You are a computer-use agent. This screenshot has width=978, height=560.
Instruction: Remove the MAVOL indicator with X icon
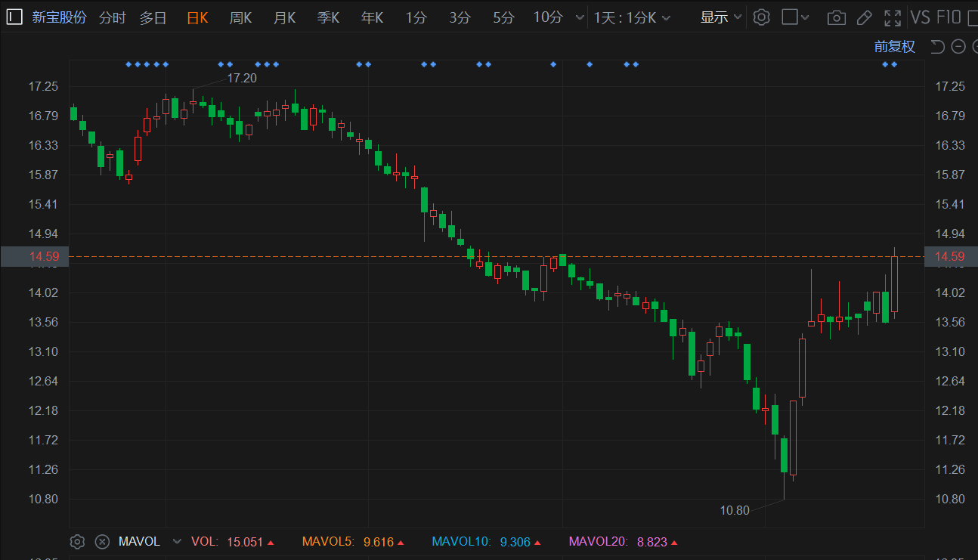(102, 541)
